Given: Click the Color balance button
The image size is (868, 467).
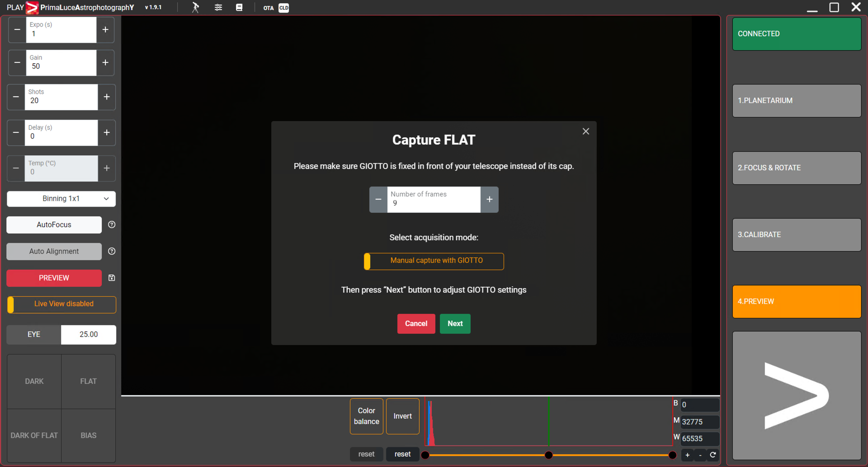Looking at the screenshot, I should point(367,416).
